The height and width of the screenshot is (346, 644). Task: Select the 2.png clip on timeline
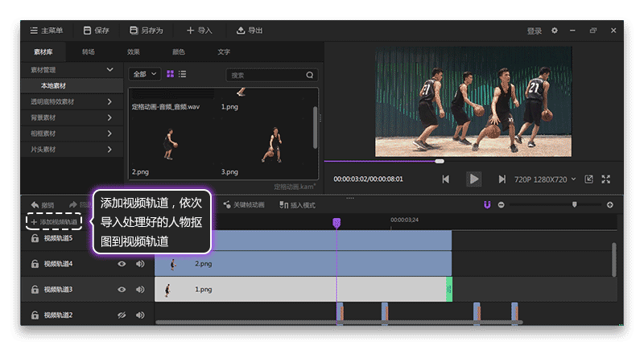point(303,264)
